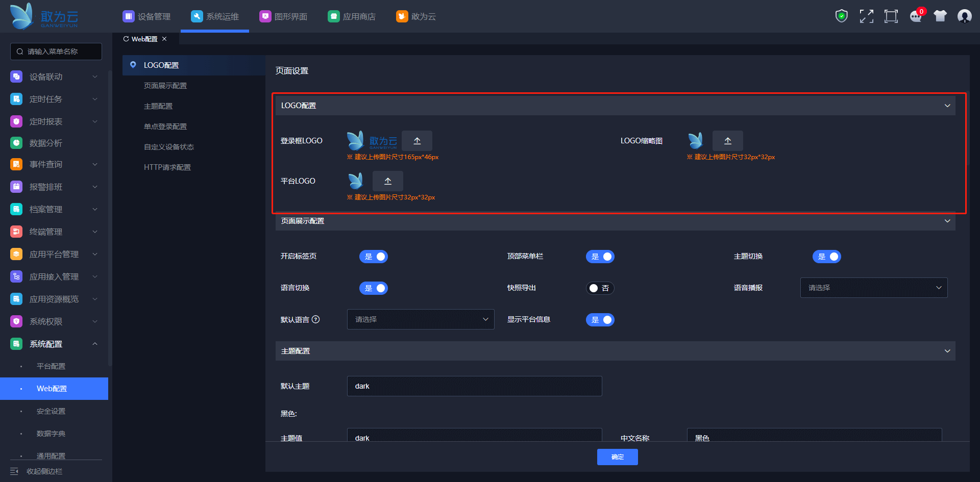The height and width of the screenshot is (482, 980).
Task: Jump to 页面展示配置 anchor link
Action: tap(165, 86)
